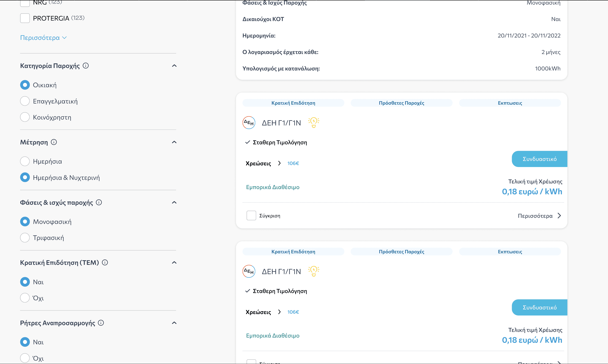
Task: Select the Οικιακή radio option
Action: pyautogui.click(x=25, y=85)
